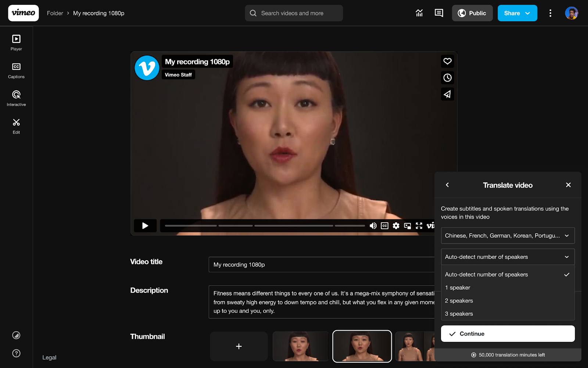Select the 2 speakers option

tap(459, 300)
